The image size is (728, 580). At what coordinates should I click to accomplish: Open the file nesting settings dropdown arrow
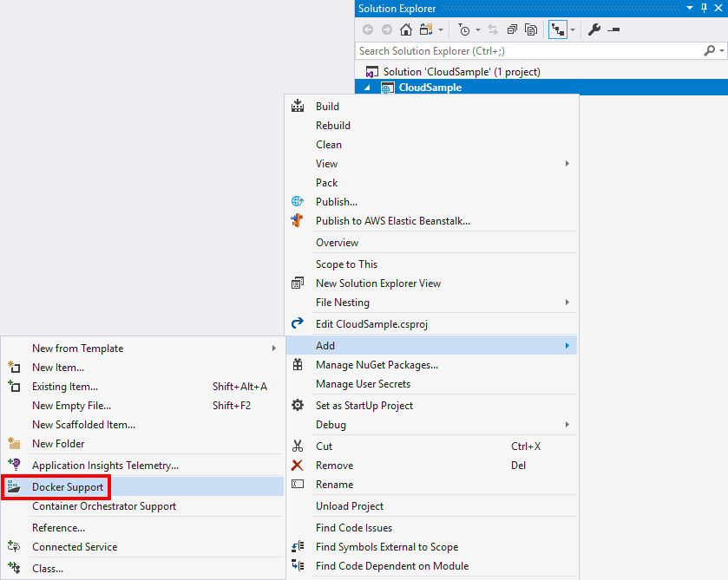(573, 30)
